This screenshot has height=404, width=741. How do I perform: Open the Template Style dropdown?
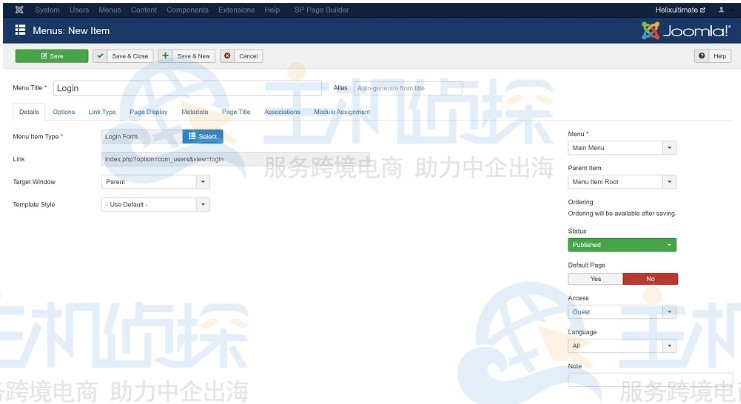(x=155, y=205)
